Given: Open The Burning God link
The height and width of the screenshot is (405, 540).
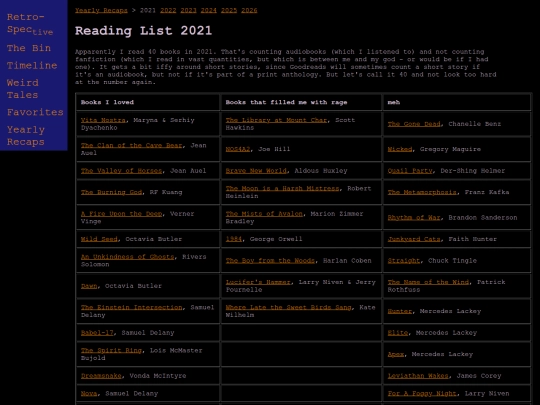Looking at the screenshot, I should coord(111,192).
